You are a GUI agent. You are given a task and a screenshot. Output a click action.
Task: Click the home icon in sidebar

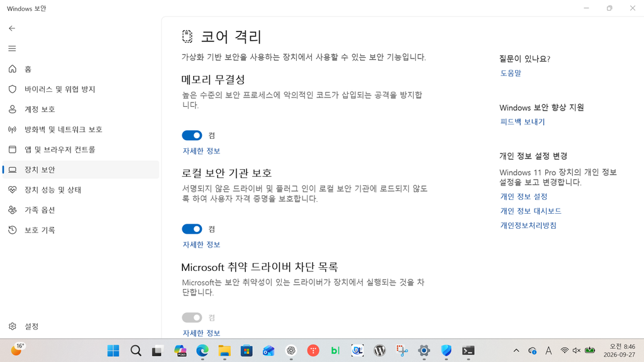coord(13,69)
